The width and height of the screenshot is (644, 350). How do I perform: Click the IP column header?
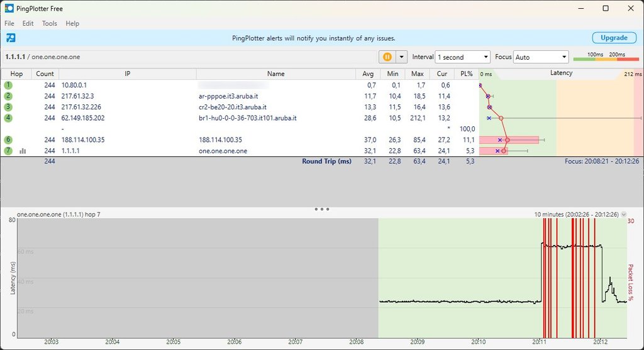(x=127, y=74)
